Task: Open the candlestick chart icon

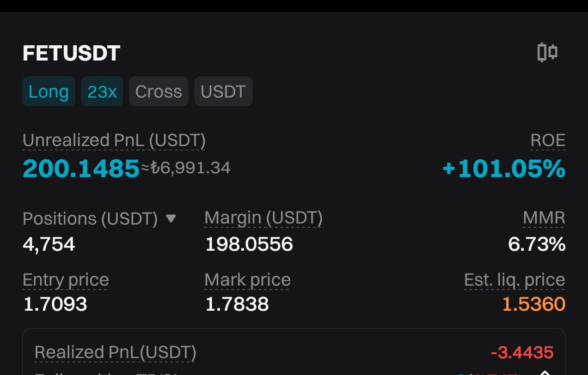Action: [547, 52]
